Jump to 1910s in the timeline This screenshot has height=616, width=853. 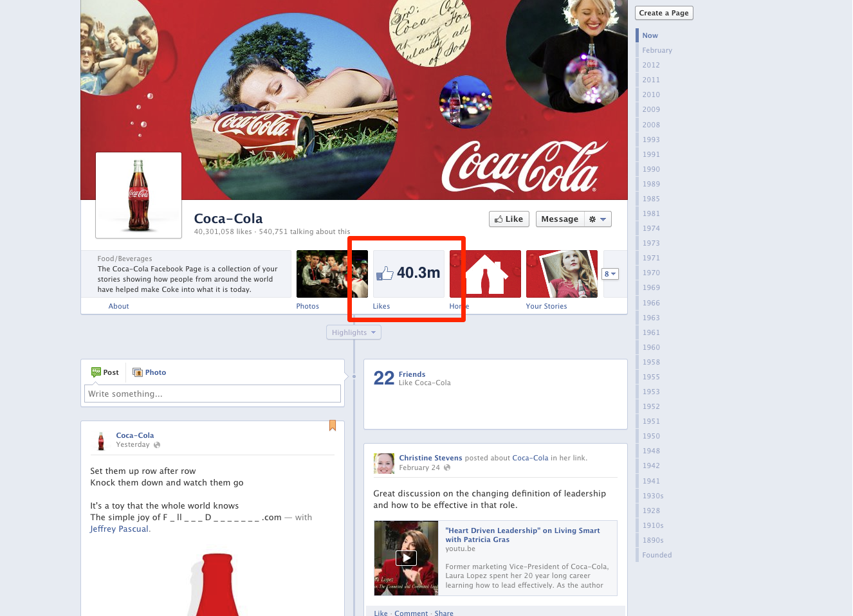(653, 525)
